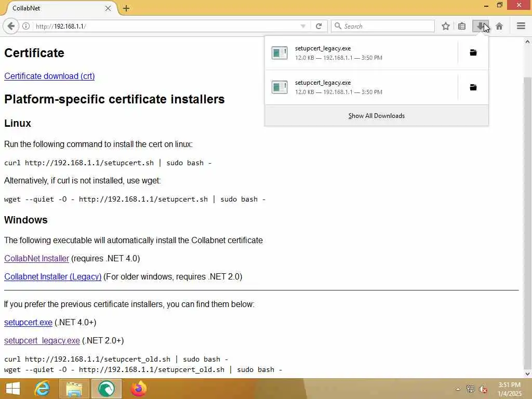Restore down the browser window
The height and width of the screenshot is (399, 532).
coord(499,5)
